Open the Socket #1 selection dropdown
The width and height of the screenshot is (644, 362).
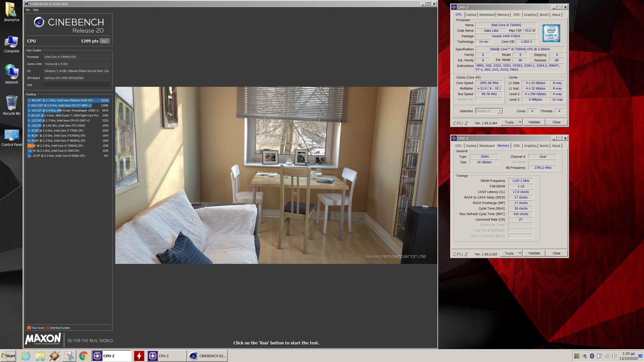[489, 111]
